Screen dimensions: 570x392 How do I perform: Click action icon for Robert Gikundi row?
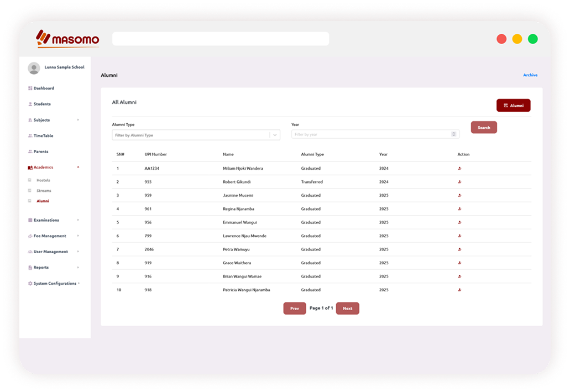point(459,182)
